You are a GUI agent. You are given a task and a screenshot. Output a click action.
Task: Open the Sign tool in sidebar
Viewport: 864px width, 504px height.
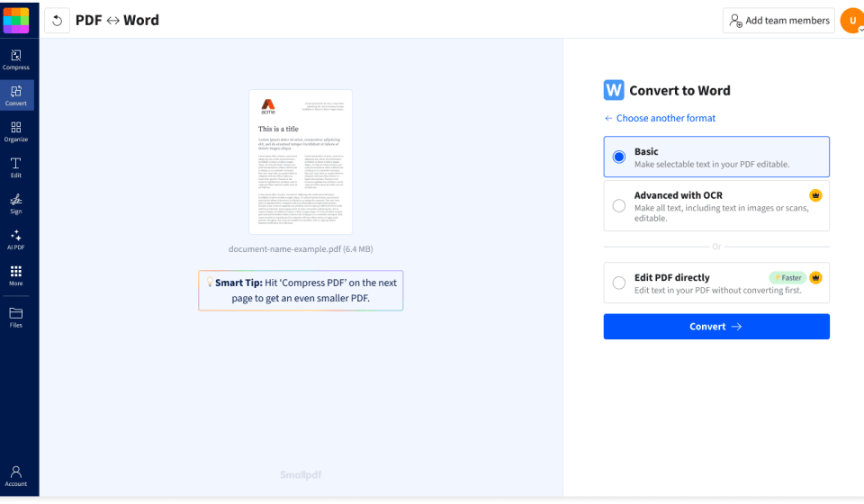(16, 203)
